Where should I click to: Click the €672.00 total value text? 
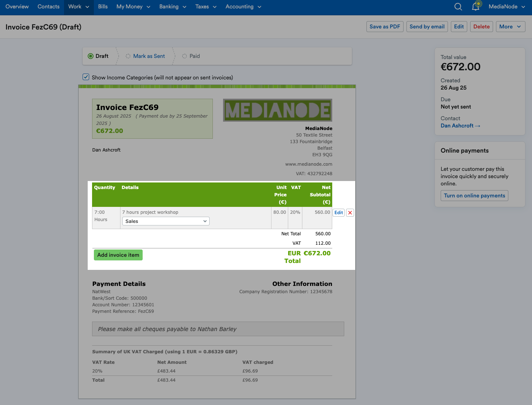461,67
